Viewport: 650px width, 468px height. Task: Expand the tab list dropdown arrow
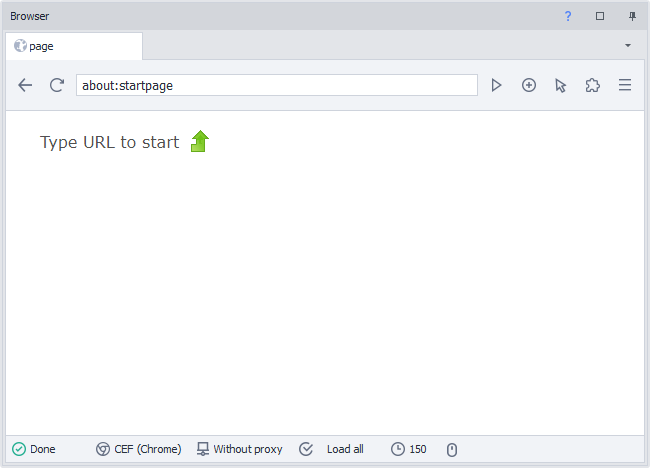[628, 46]
